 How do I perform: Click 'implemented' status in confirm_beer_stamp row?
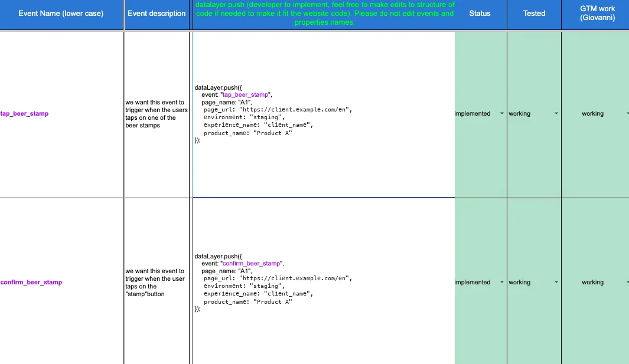pos(472,282)
